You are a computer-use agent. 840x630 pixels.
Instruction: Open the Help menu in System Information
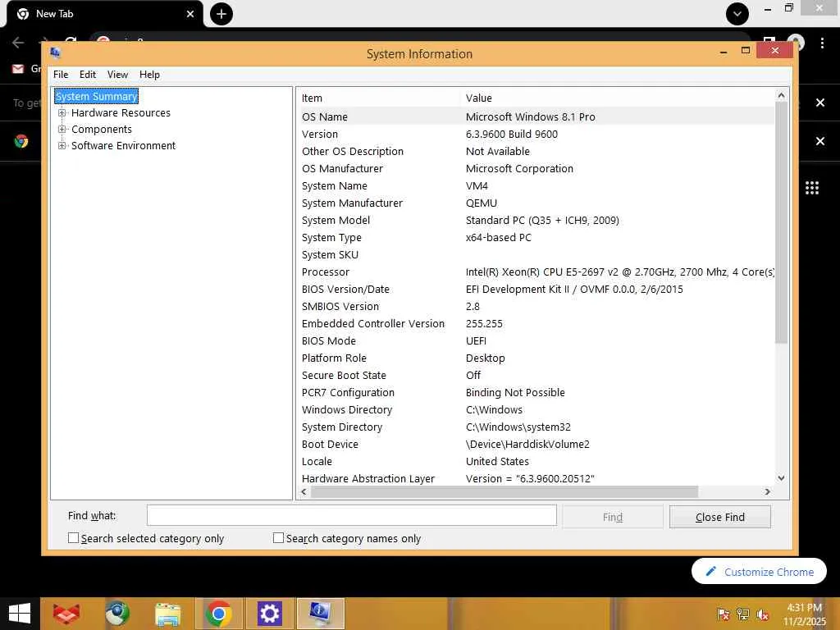[x=149, y=75]
